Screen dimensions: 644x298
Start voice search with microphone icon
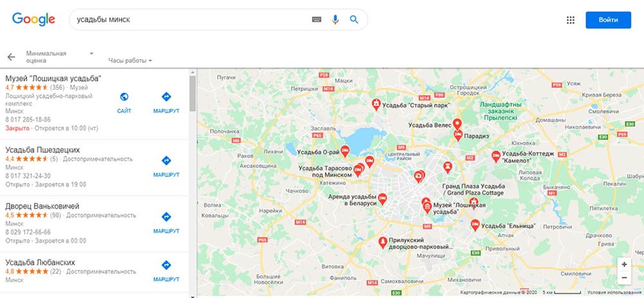point(335,19)
